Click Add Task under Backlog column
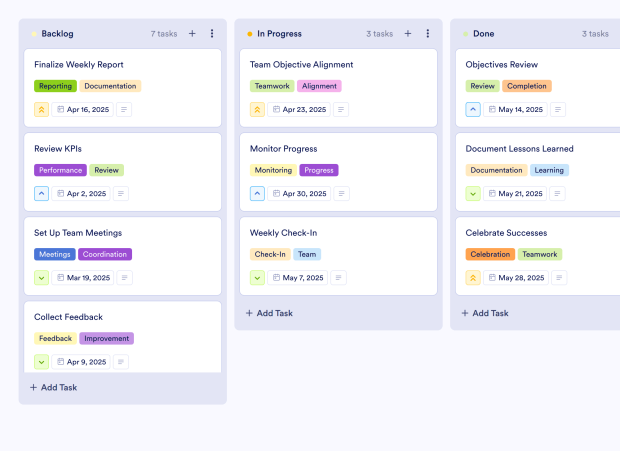The height and width of the screenshot is (451, 620). click(x=54, y=387)
